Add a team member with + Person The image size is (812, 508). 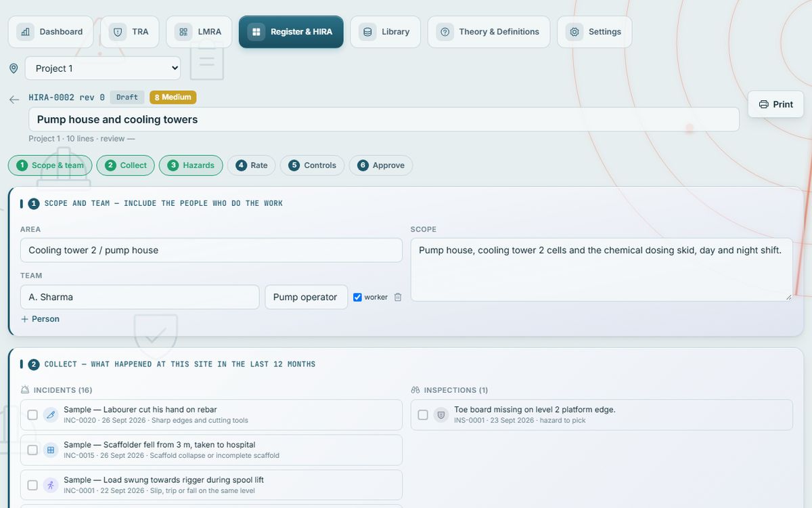point(40,319)
